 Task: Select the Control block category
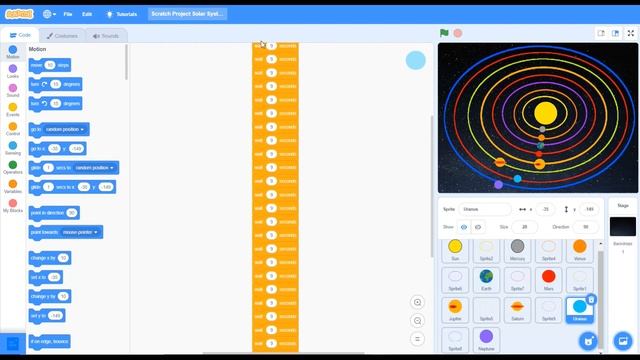point(13,129)
